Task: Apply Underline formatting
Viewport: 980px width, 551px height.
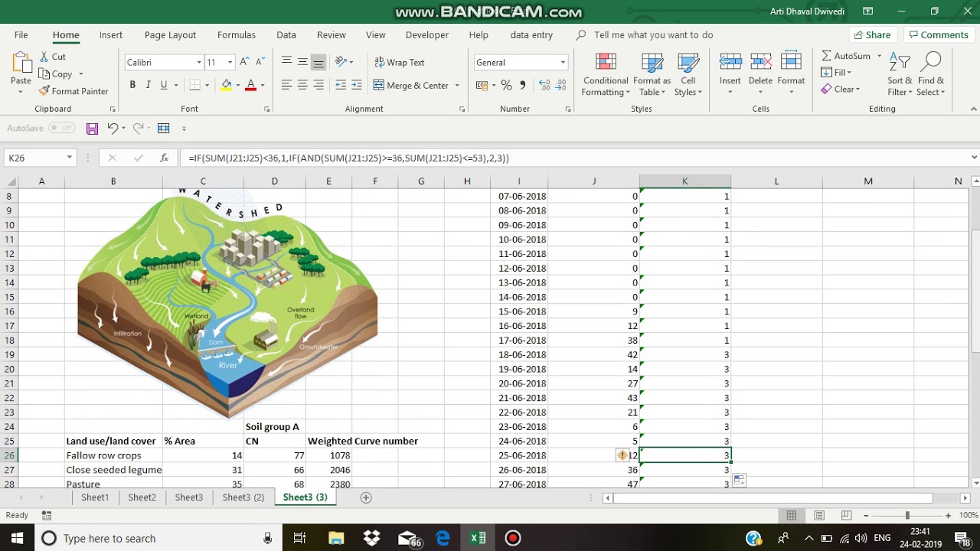Action: pyautogui.click(x=164, y=85)
